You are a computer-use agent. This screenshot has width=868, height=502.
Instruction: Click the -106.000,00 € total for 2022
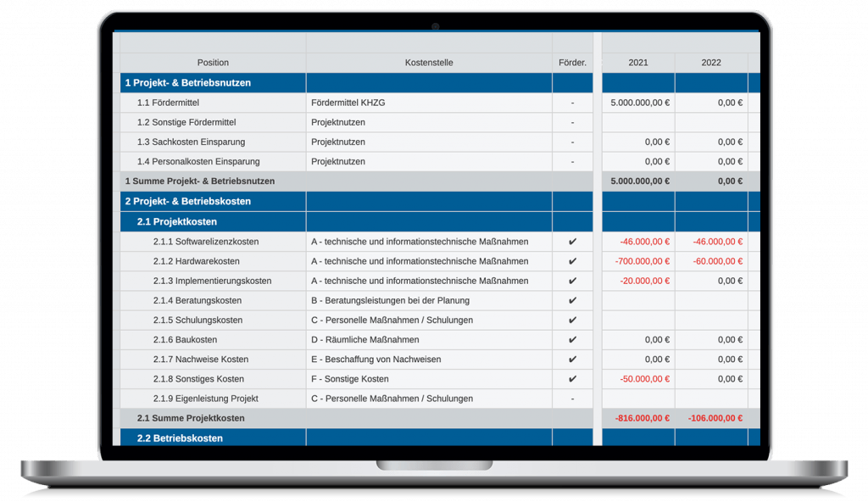click(x=715, y=418)
